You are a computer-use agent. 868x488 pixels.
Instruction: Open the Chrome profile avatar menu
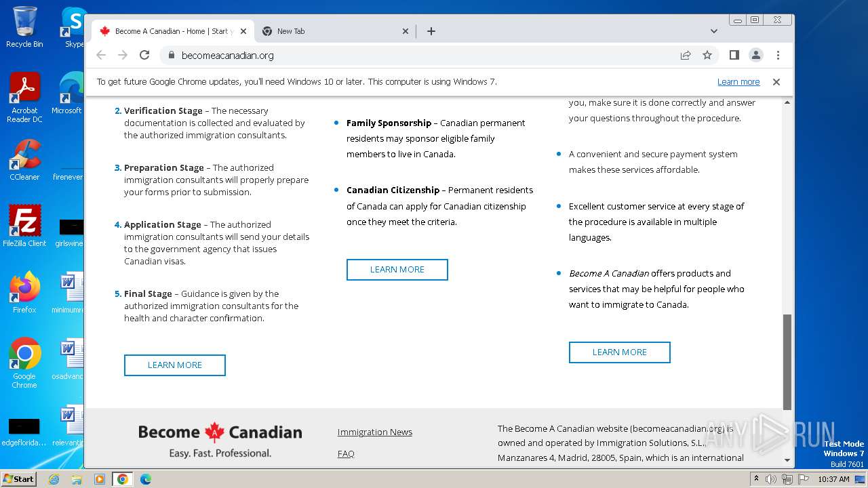click(x=755, y=55)
